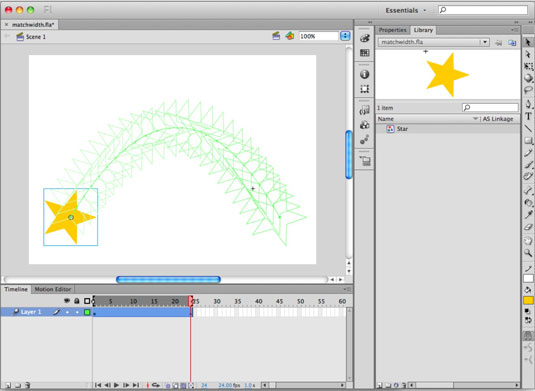This screenshot has width=535, height=391.
Task: Select the Pencil tool
Action: coord(528,153)
